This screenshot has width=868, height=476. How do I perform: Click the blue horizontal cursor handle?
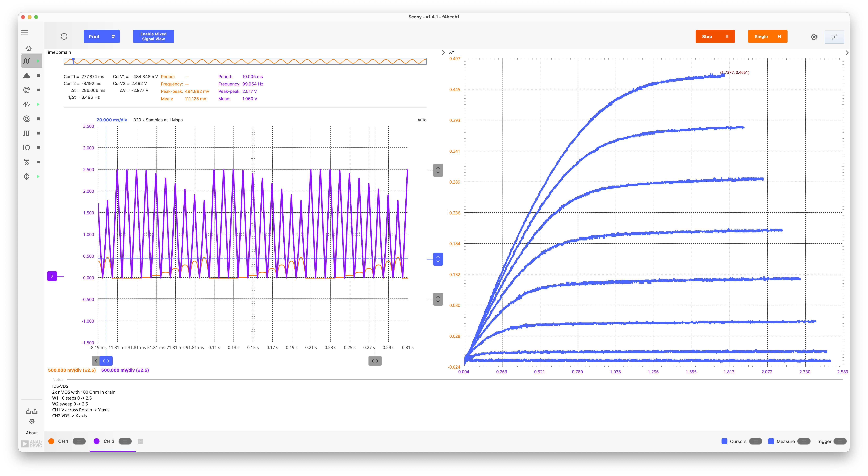pyautogui.click(x=438, y=259)
